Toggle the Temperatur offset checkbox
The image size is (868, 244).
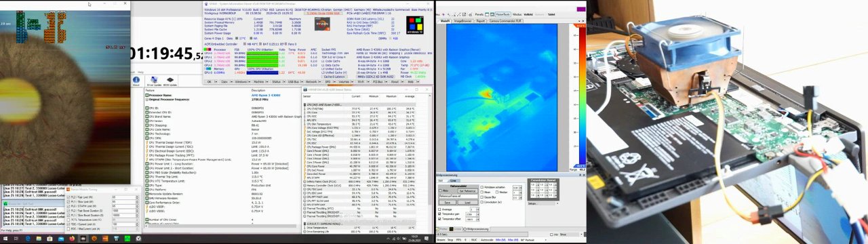tap(439, 219)
